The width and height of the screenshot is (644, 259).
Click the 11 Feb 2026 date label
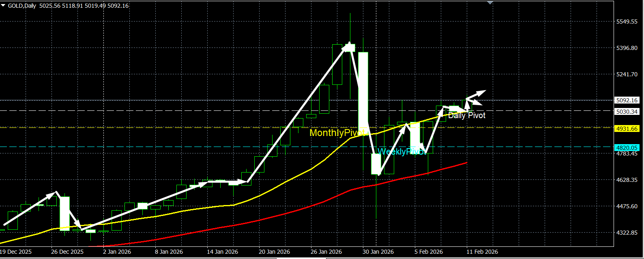pyautogui.click(x=483, y=252)
